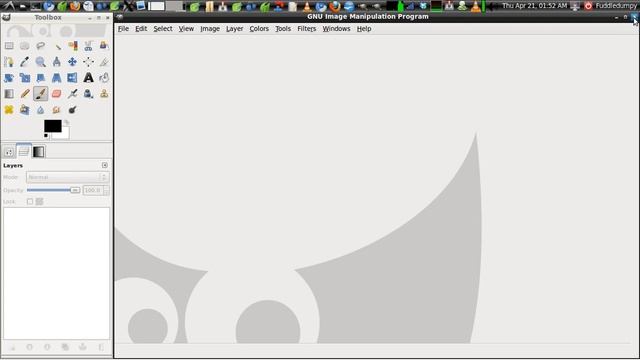Image resolution: width=640 pixels, height=360 pixels.
Task: Toggle the Lock alpha channel box
Action: [39, 202]
